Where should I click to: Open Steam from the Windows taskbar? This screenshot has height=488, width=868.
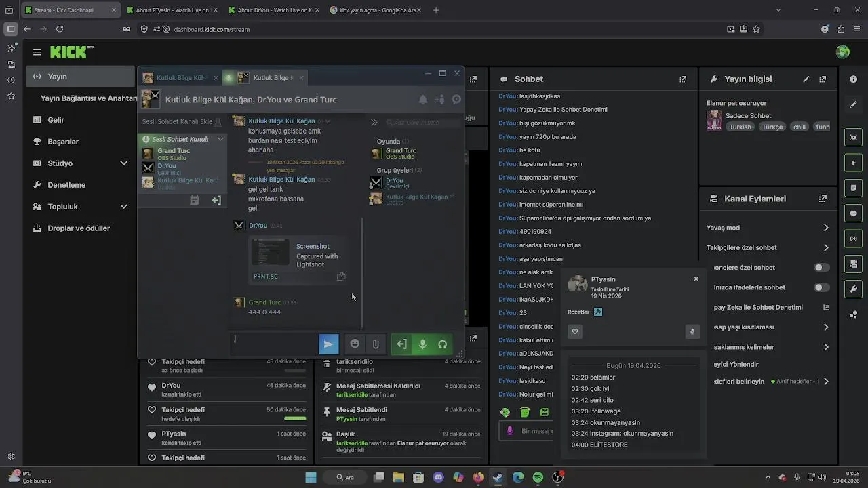(498, 477)
